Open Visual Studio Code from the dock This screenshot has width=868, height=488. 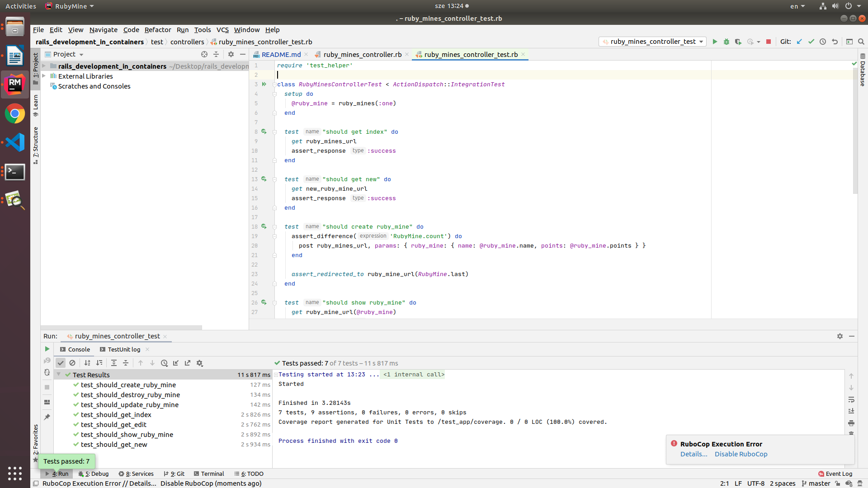tap(15, 142)
